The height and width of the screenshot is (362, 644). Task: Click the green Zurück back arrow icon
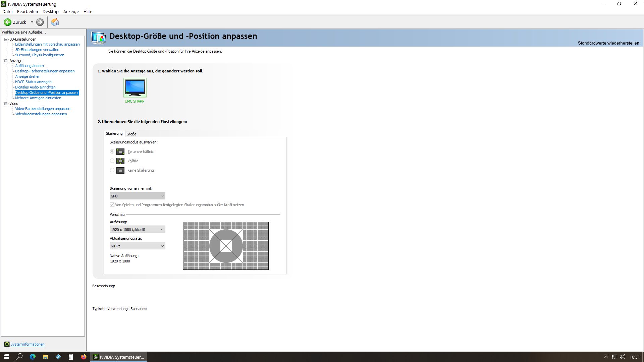[7, 22]
